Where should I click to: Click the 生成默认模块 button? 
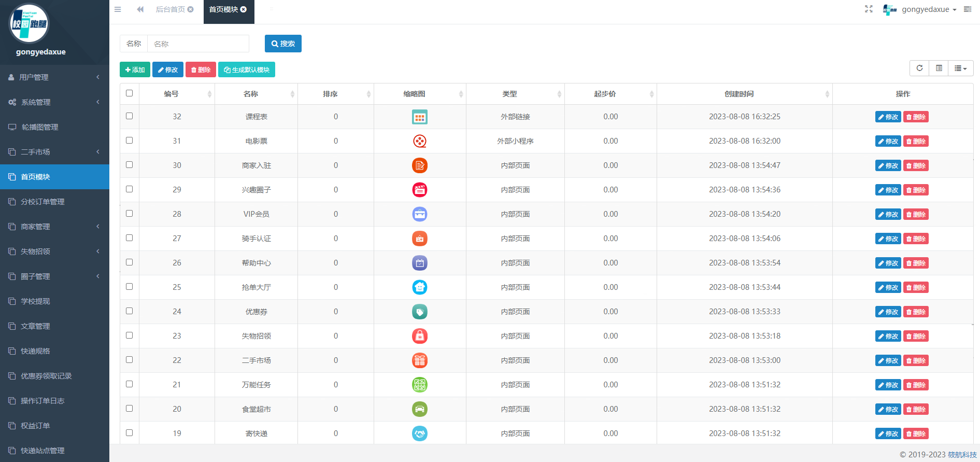(247, 69)
